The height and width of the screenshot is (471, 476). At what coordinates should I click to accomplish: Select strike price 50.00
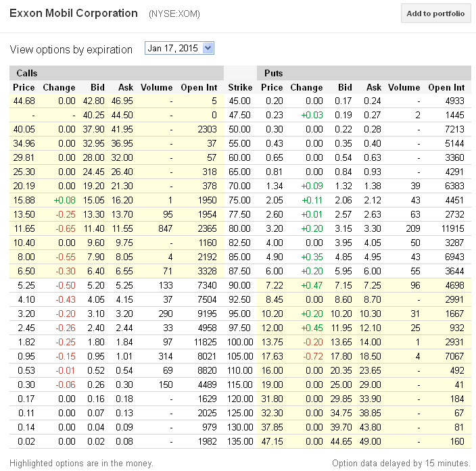[x=239, y=129]
